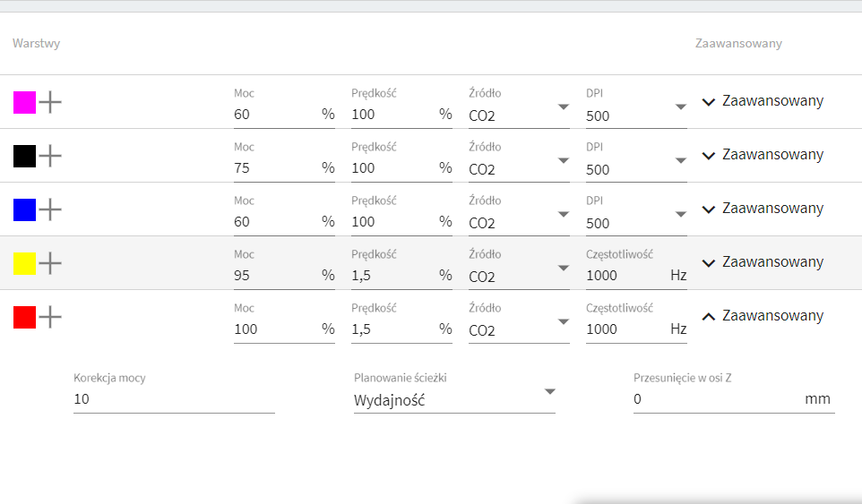Click the Moc field with value 75
The image size is (862, 504).
coord(284,162)
